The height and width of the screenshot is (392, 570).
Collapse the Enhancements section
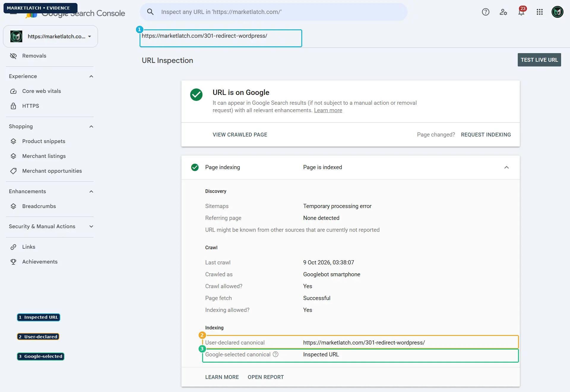coord(91,191)
